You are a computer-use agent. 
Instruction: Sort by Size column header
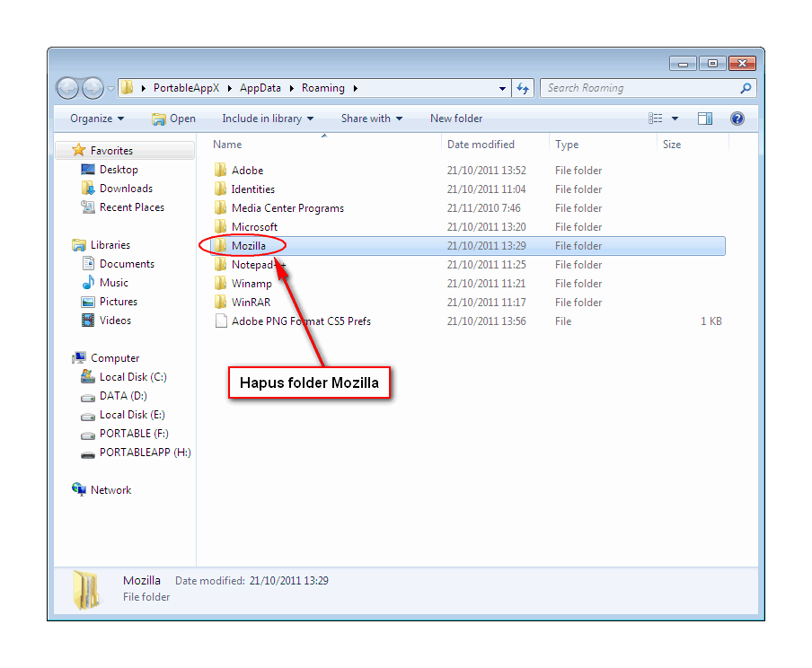[x=672, y=145]
